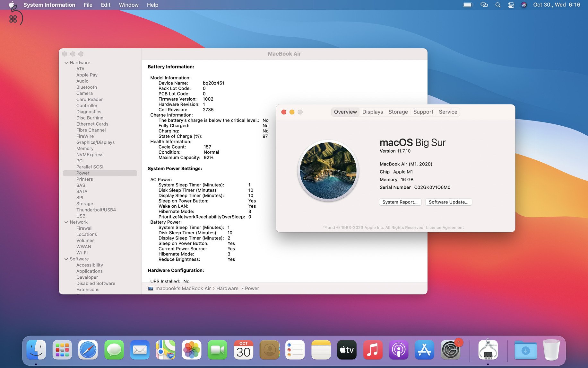Select the Overview tab

pyautogui.click(x=345, y=112)
